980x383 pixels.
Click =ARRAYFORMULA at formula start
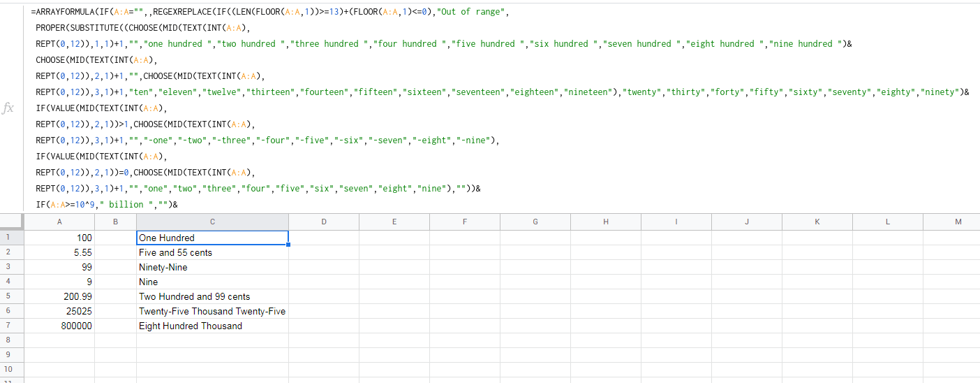point(64,12)
